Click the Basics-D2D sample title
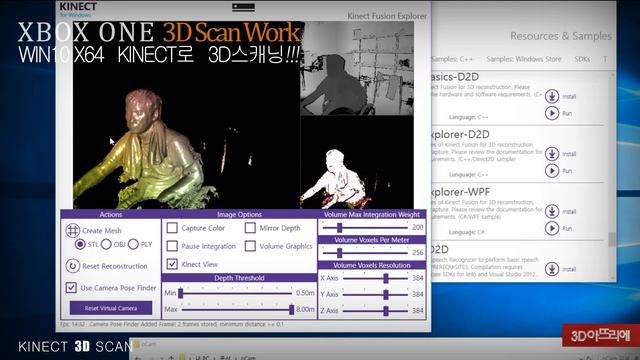Image resolution: width=640 pixels, height=360 pixels. click(455, 77)
